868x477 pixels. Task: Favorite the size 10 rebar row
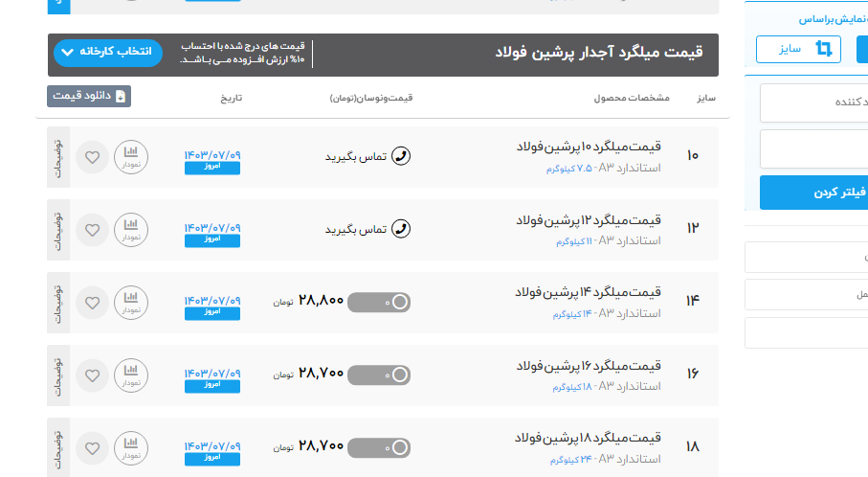92,156
